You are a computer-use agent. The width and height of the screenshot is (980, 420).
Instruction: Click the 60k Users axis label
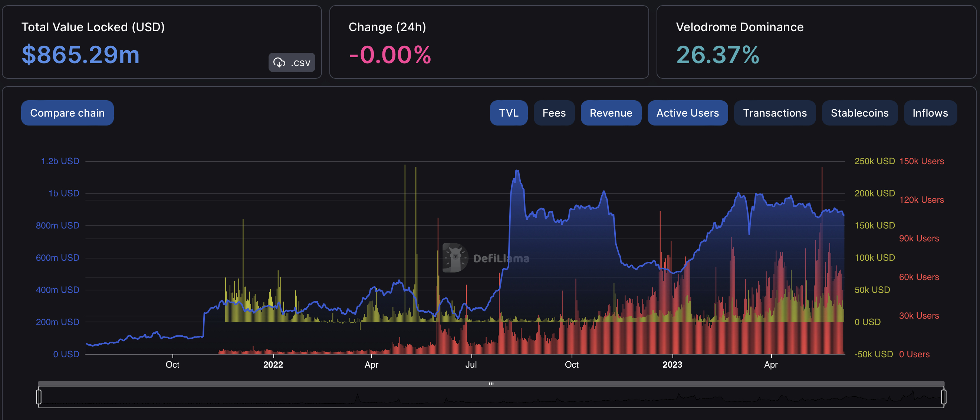919,277
